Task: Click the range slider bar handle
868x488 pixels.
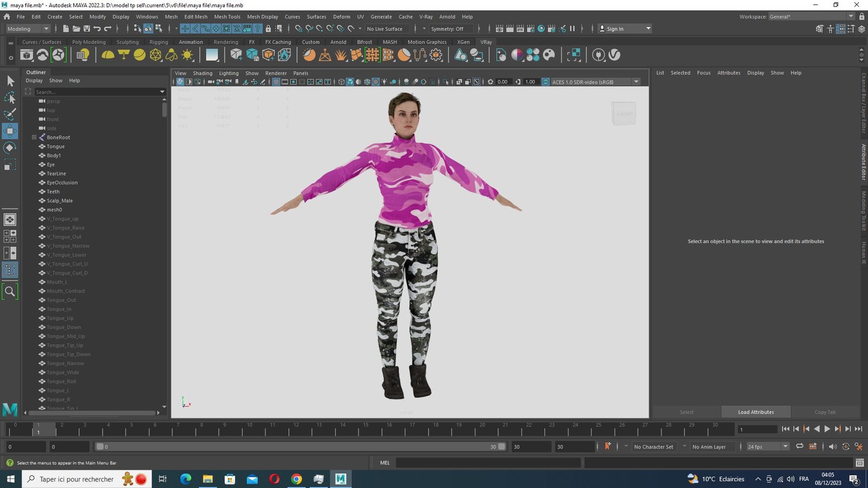Action: click(x=301, y=447)
